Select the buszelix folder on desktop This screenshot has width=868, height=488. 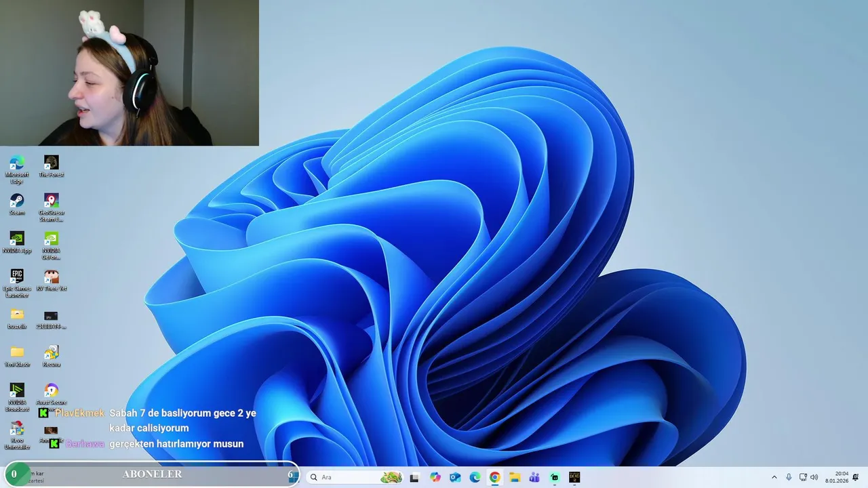click(17, 318)
